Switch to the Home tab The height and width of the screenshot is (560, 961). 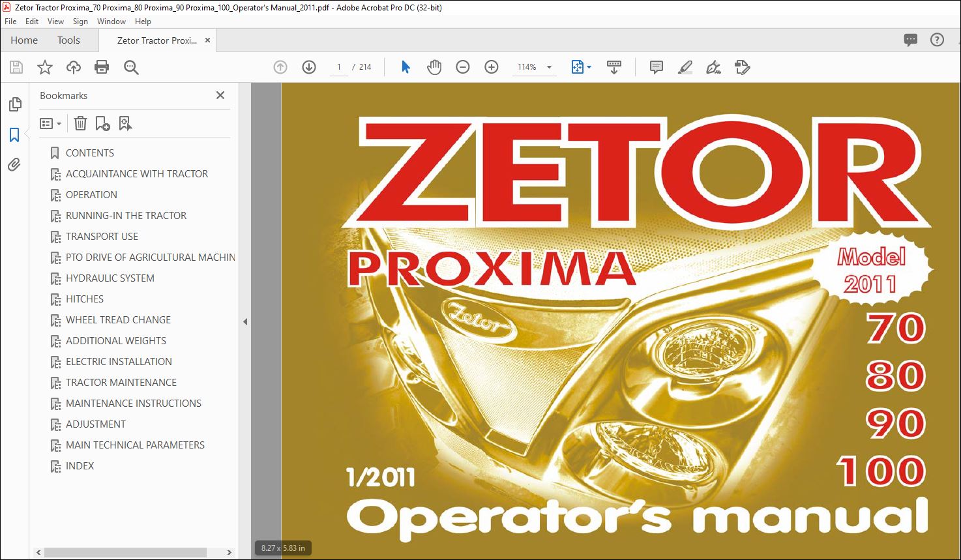coord(24,40)
